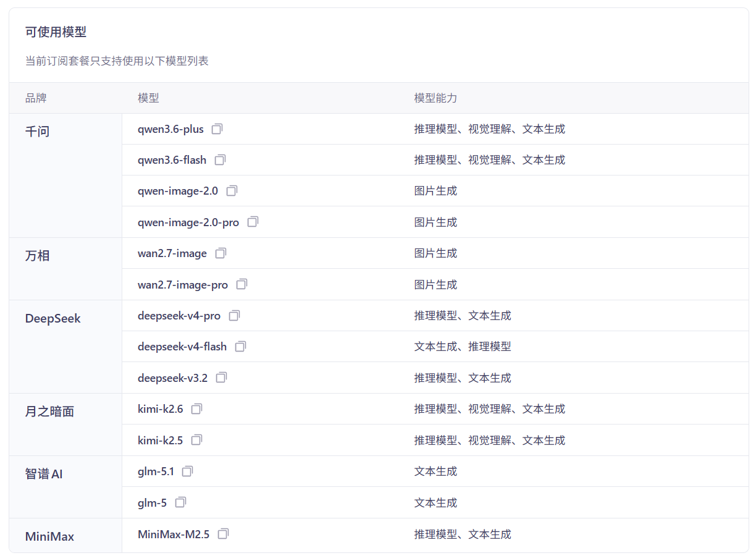
Task: Click 图片生成 in the wan2.7-image-pro row
Action: pyautogui.click(x=435, y=284)
